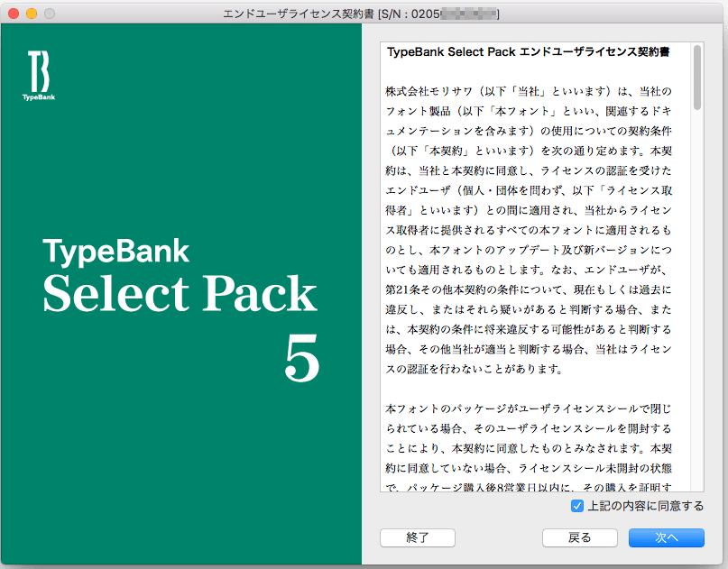Close the window with the red button
The height and width of the screenshot is (569, 728).
coord(14,14)
